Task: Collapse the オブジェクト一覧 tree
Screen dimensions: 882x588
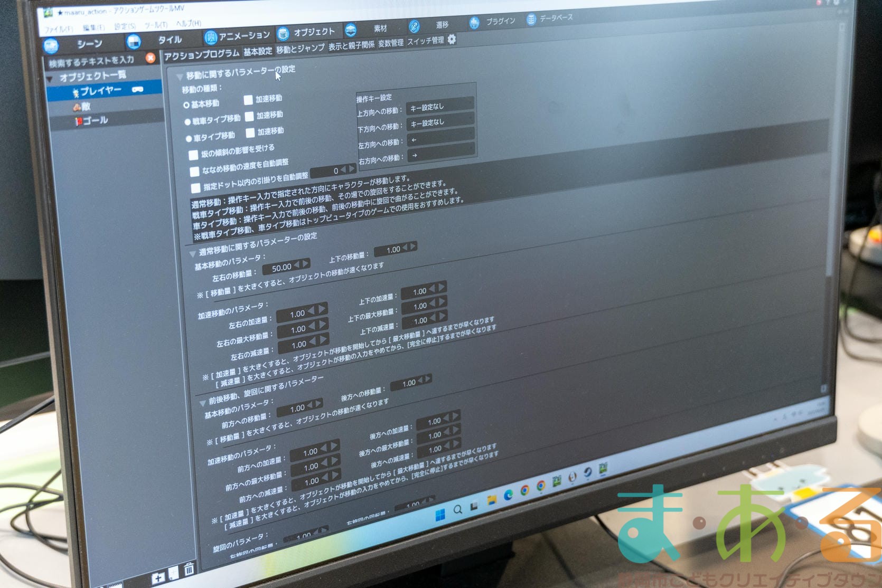Action: (51, 80)
